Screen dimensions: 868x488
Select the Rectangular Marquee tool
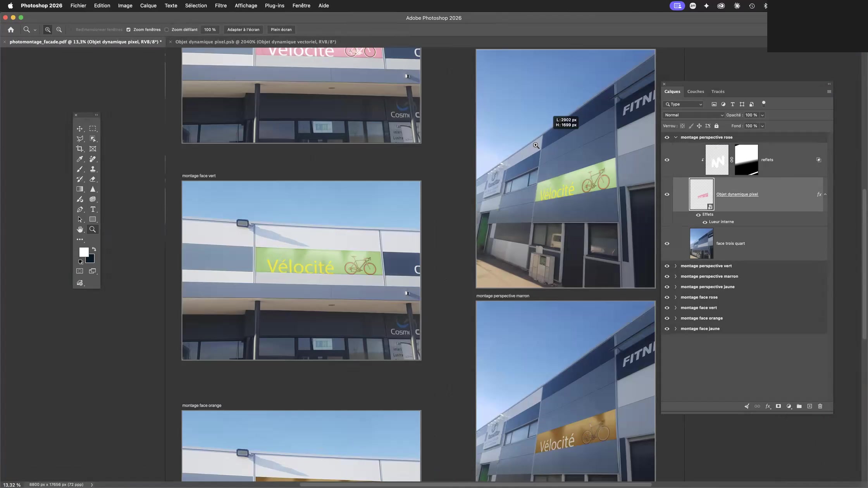coord(93,129)
